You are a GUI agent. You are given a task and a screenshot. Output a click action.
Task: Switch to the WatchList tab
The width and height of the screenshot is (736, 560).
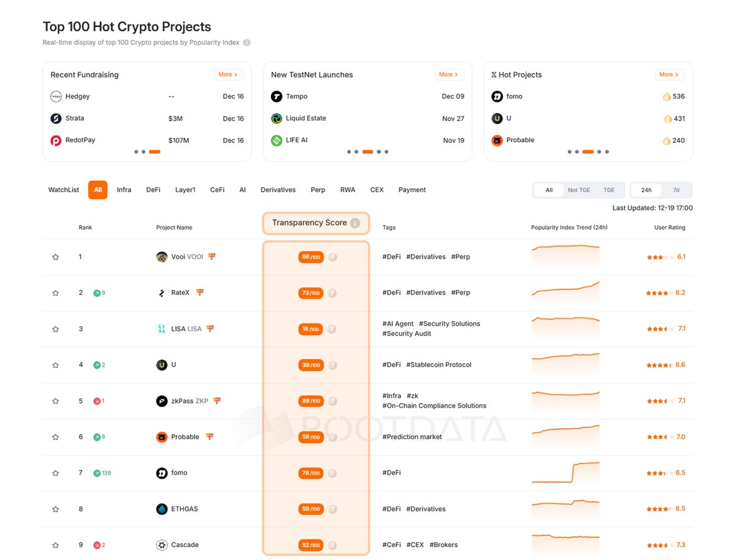64,190
